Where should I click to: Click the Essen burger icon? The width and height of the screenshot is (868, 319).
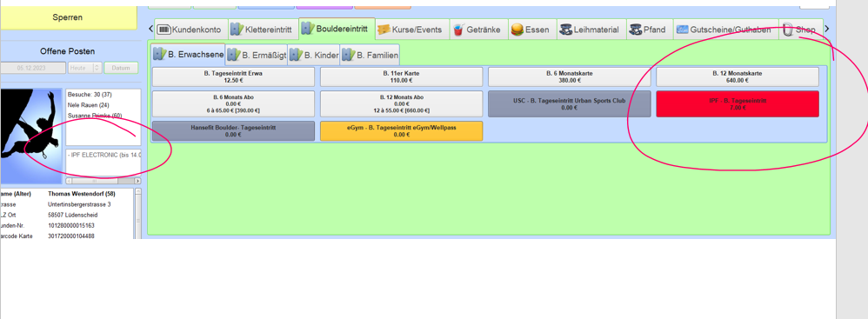517,30
